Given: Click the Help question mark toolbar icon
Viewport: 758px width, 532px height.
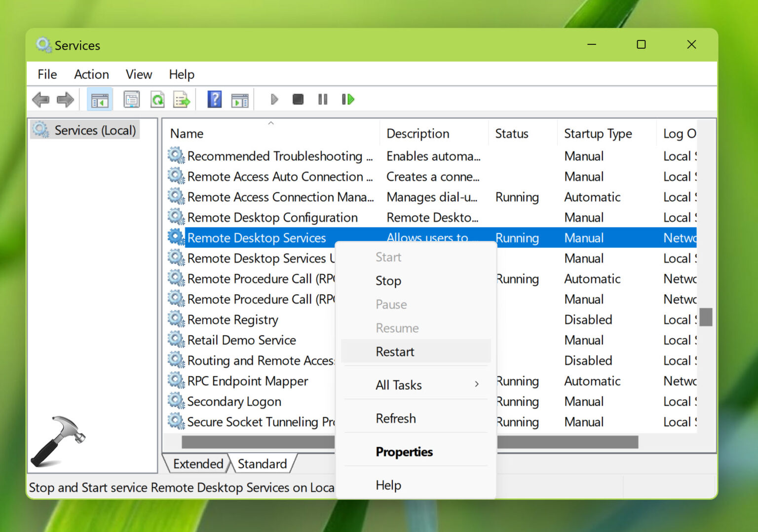Looking at the screenshot, I should 214,100.
